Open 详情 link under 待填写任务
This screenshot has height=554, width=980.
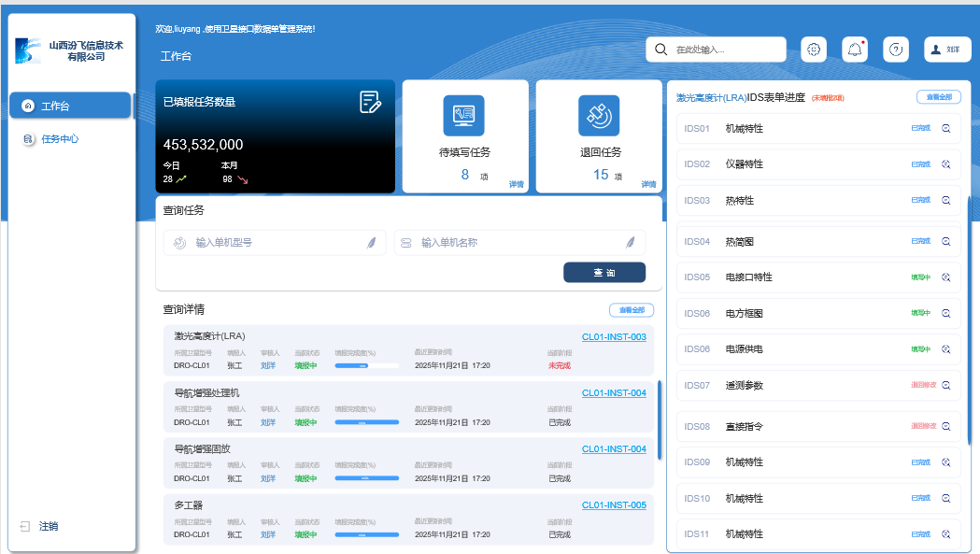pos(517,184)
